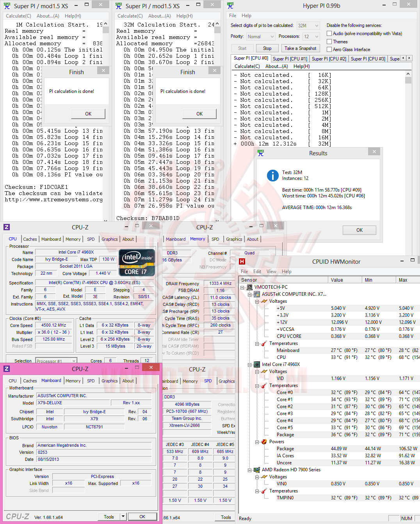Click OK button in CPU-Z Mainboard window
Image resolution: width=420 pixels, height=524 pixels.
coord(142,517)
